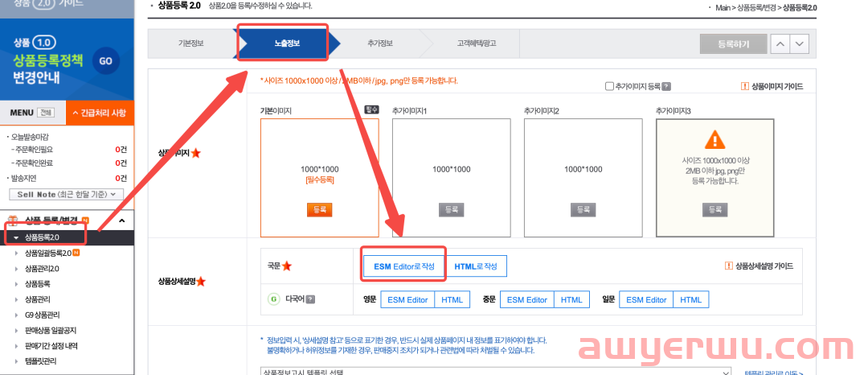Screen dimensions: 868x375
Task: Expand the 상품관리2.0 tree item
Action: (17, 269)
